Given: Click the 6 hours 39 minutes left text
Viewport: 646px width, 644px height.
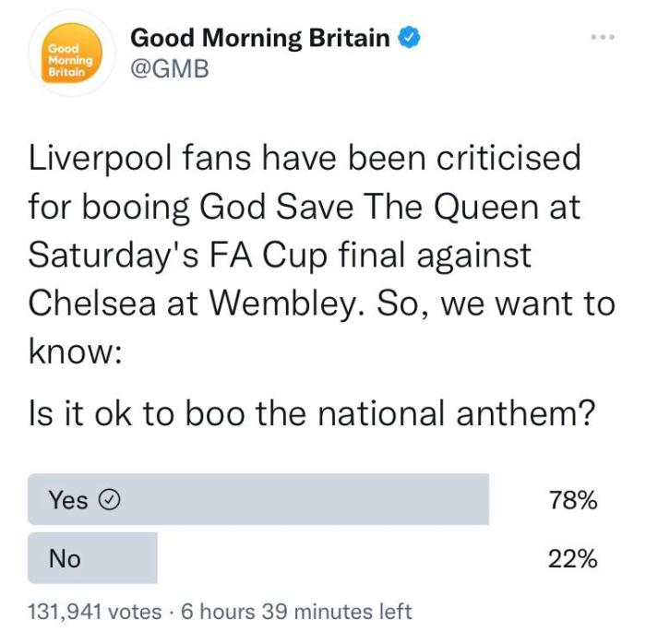Looking at the screenshot, I should pyautogui.click(x=295, y=612).
